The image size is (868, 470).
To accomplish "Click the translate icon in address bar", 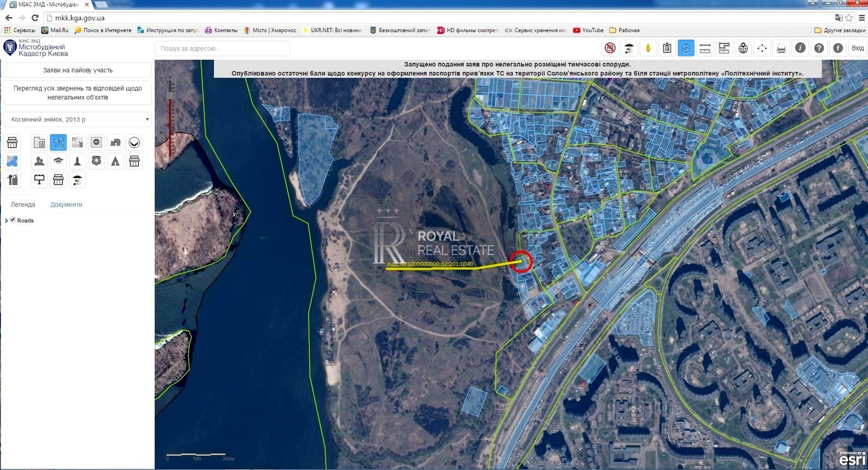I will tap(839, 18).
